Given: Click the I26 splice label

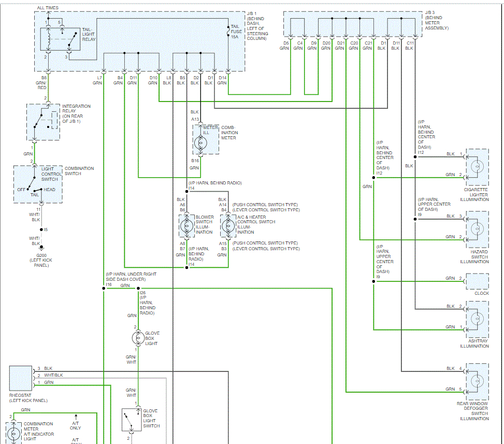Looking at the screenshot, I should 143,293.
